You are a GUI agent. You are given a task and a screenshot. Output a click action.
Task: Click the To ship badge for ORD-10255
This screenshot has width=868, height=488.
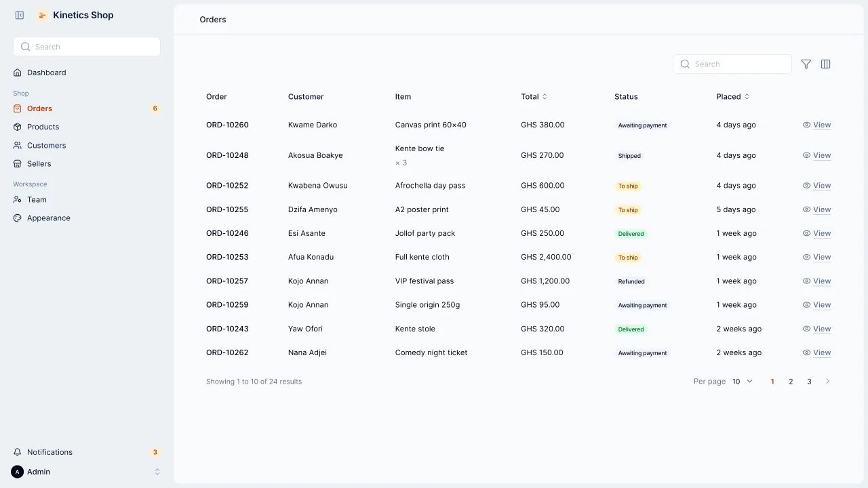[628, 210]
